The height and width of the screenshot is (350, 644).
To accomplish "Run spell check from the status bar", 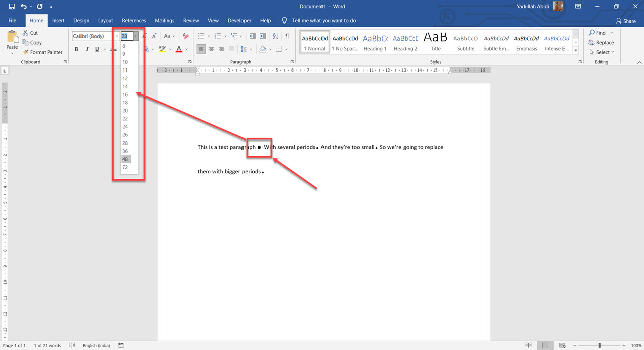I will pos(72,345).
